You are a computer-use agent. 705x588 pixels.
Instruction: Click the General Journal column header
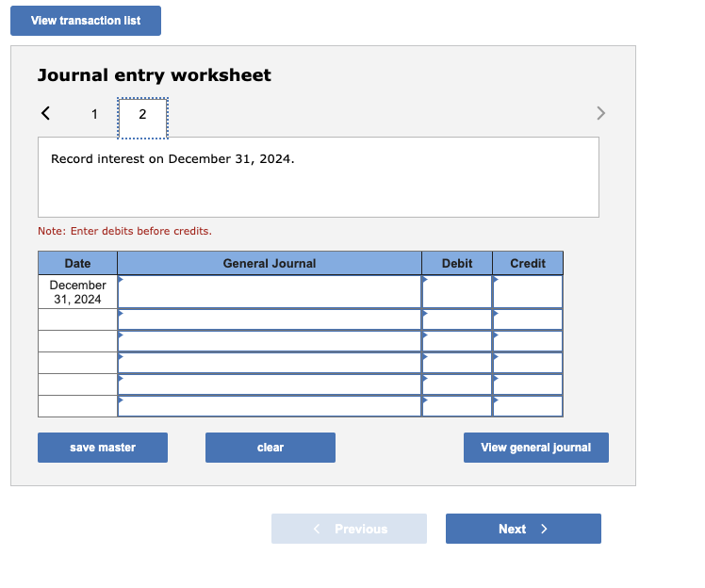tap(270, 264)
